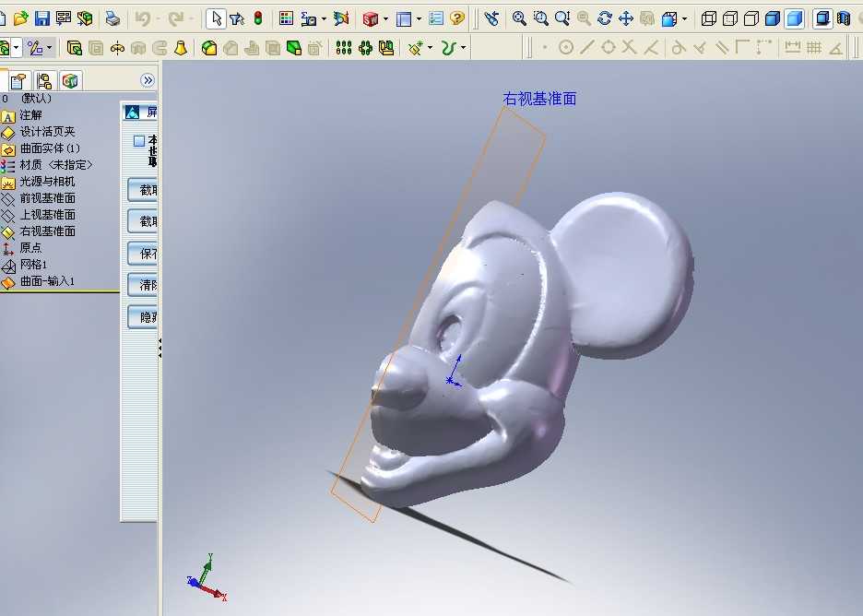Select 曲面-输入1 in the feature tree
The height and width of the screenshot is (616, 863).
47,281
